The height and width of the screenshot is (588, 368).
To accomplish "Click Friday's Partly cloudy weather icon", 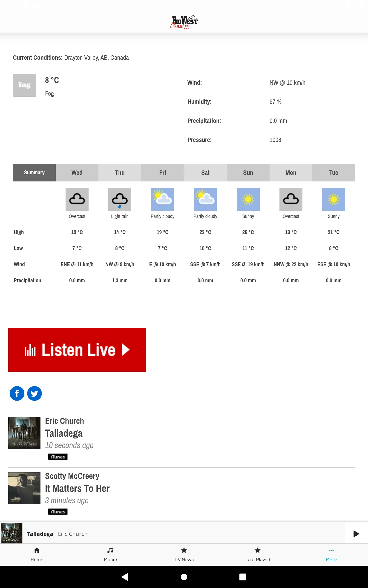I will [163, 199].
